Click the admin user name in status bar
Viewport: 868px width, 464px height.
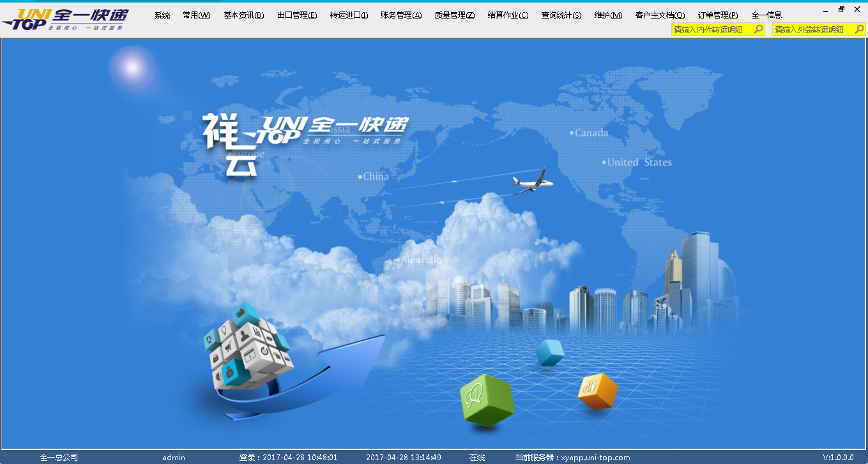tap(174, 458)
